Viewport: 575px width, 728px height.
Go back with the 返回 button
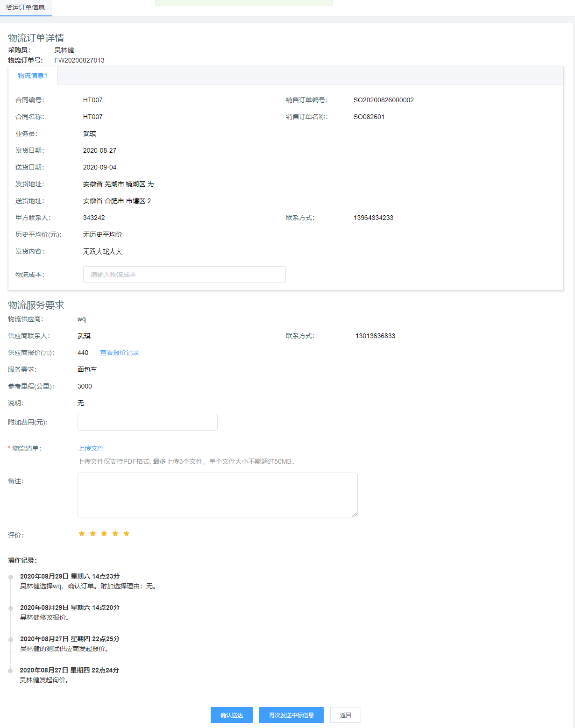(x=345, y=715)
